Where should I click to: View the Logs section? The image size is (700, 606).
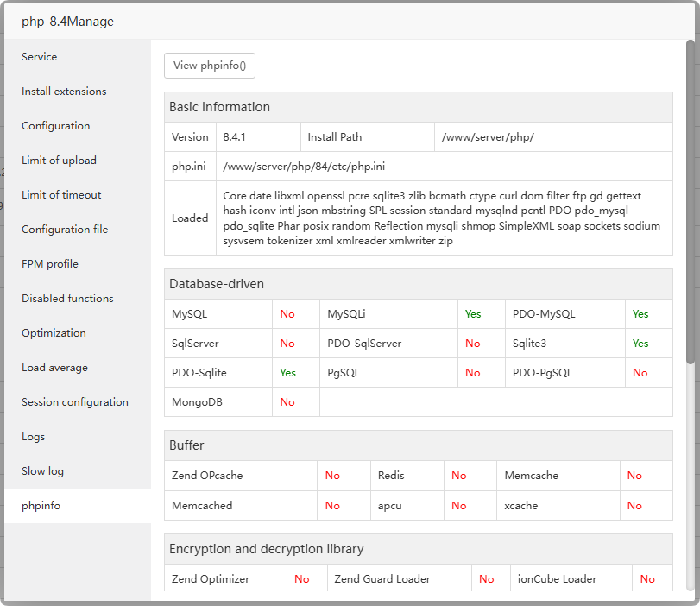(x=34, y=437)
